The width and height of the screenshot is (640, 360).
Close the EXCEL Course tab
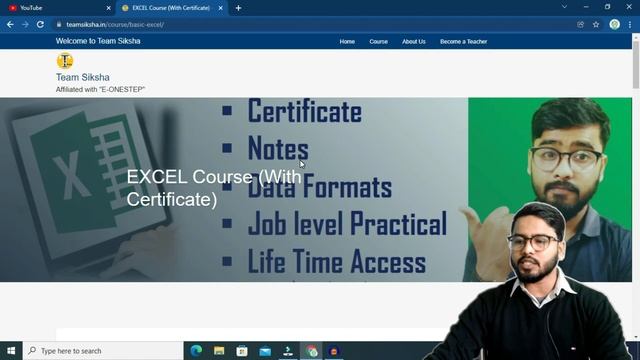(220, 8)
